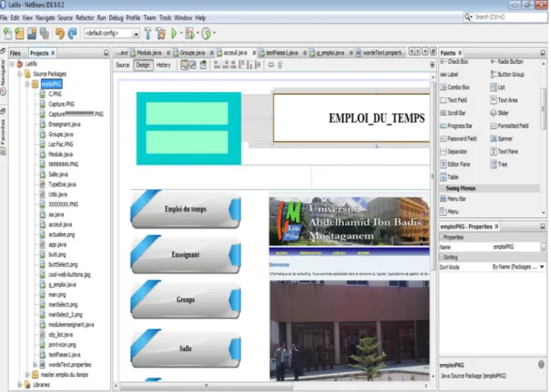Viewport: 551px width, 392px height.
Task: Click the Clean and Build icon
Action: pos(161,33)
